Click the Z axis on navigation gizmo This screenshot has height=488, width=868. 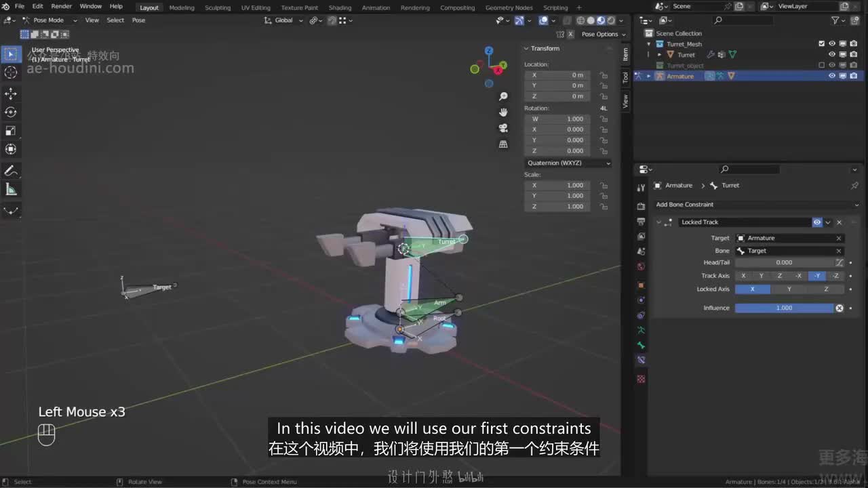[x=489, y=51]
